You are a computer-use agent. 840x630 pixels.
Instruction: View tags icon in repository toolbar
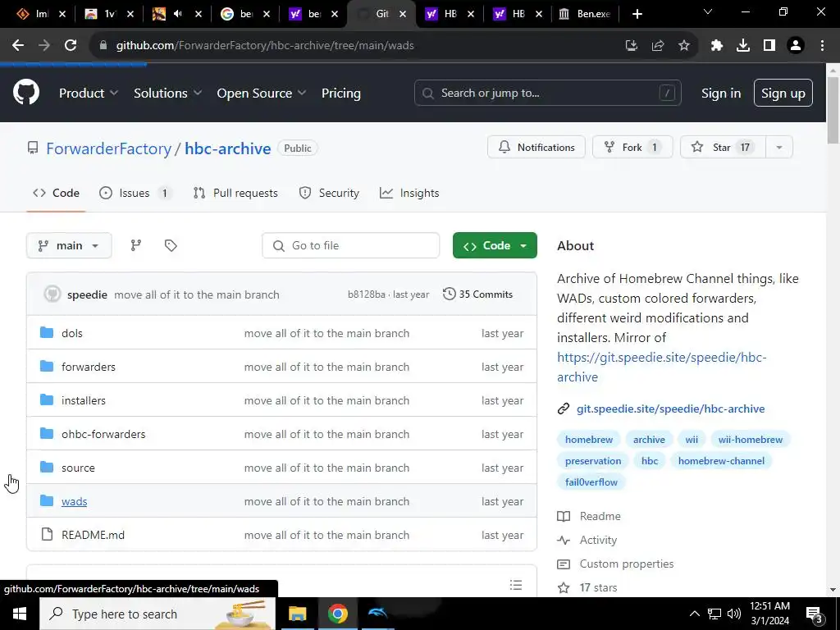(x=171, y=245)
